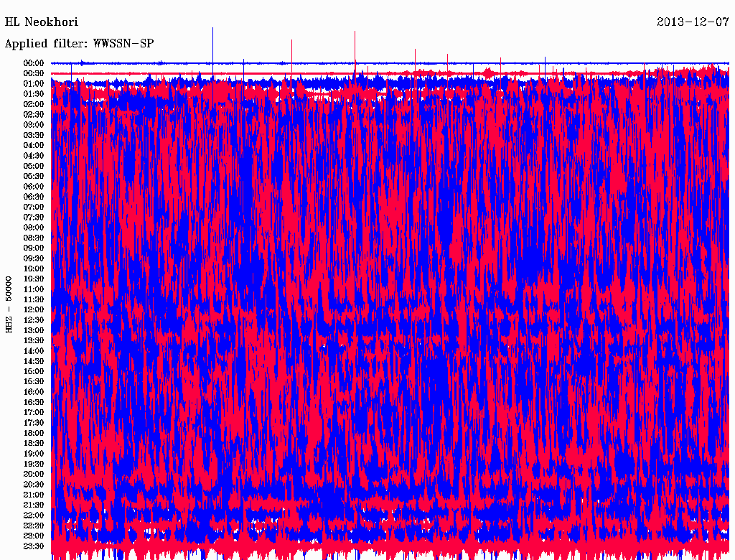Click the HL Neokhori station title
This screenshot has width=735, height=560.
(42, 22)
